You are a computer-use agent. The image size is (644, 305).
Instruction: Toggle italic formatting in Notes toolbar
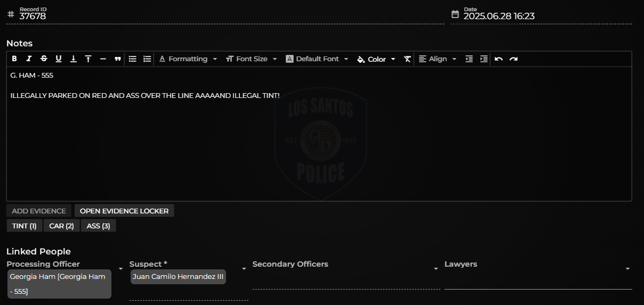click(29, 59)
